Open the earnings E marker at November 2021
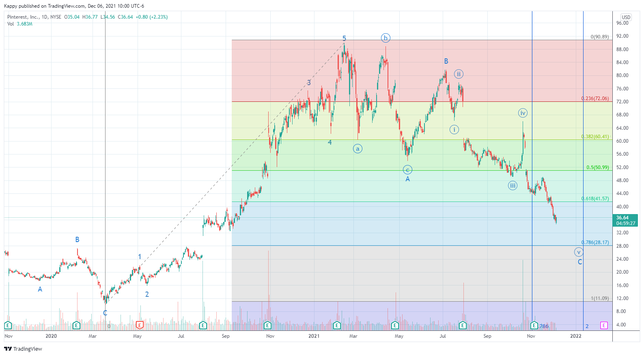 coord(534,325)
